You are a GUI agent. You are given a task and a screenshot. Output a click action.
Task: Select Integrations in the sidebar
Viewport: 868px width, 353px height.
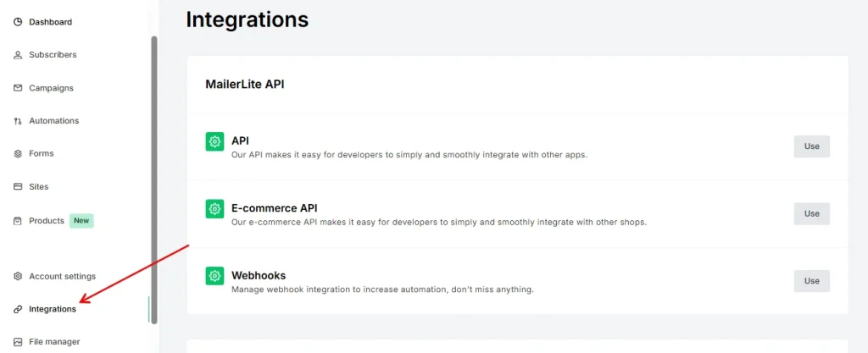click(x=53, y=310)
